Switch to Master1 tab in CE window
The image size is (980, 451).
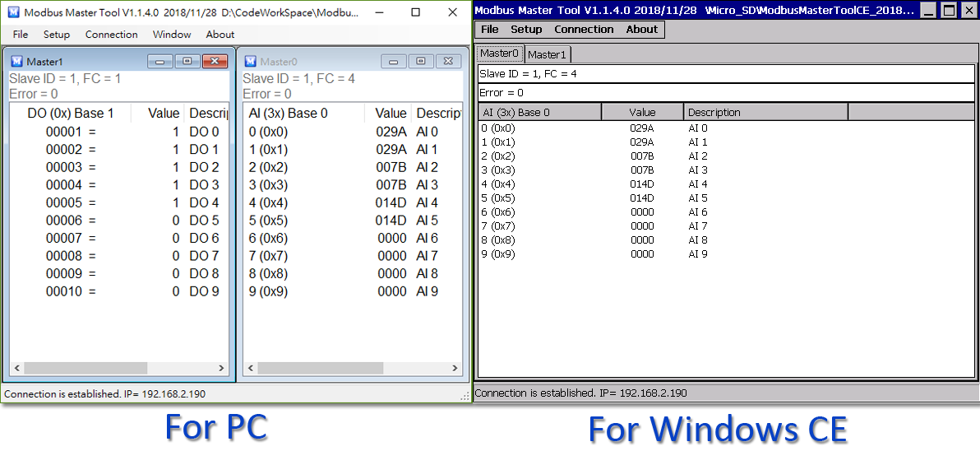pos(548,55)
